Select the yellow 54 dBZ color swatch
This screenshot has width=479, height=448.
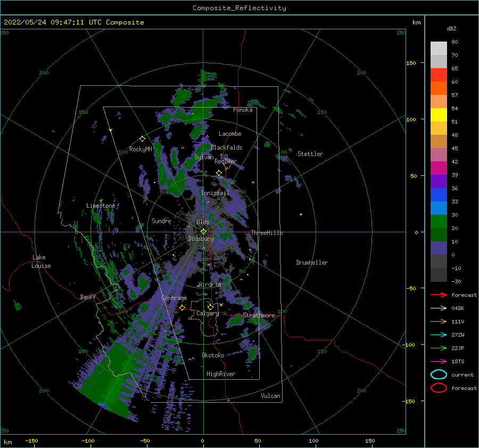click(x=439, y=115)
